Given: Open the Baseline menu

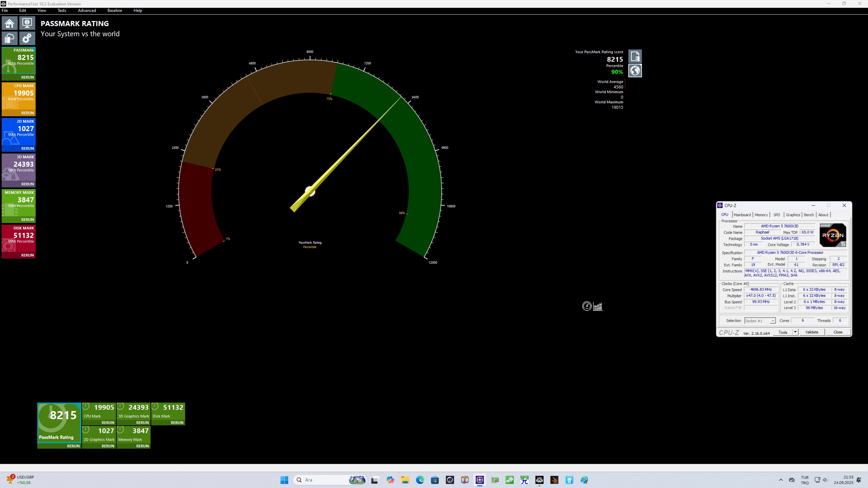Looking at the screenshot, I should click(x=115, y=11).
